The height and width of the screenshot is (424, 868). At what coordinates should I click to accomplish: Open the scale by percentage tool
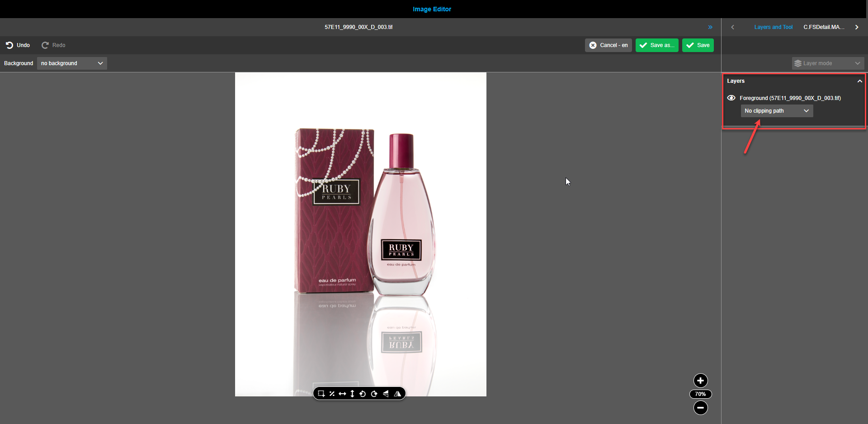332,393
